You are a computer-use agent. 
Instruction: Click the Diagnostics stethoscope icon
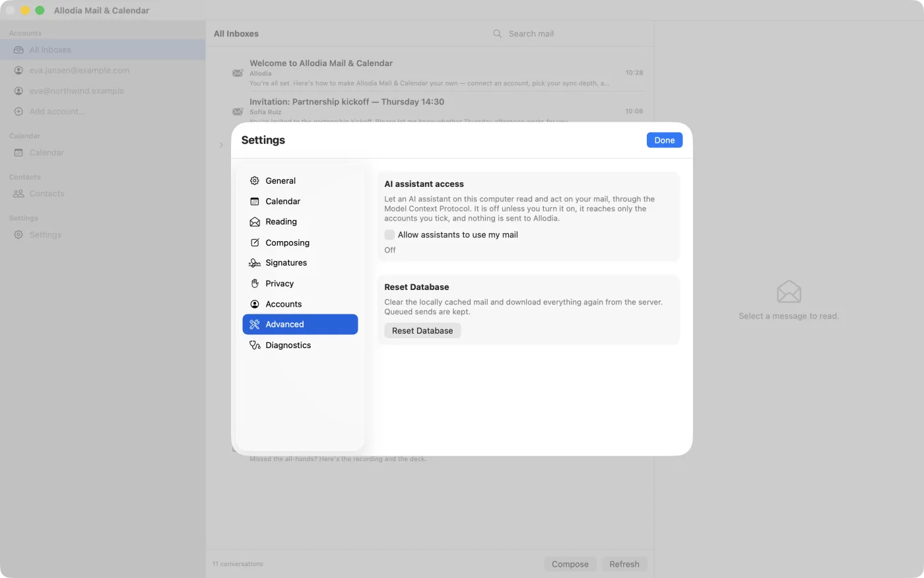pyautogui.click(x=255, y=345)
